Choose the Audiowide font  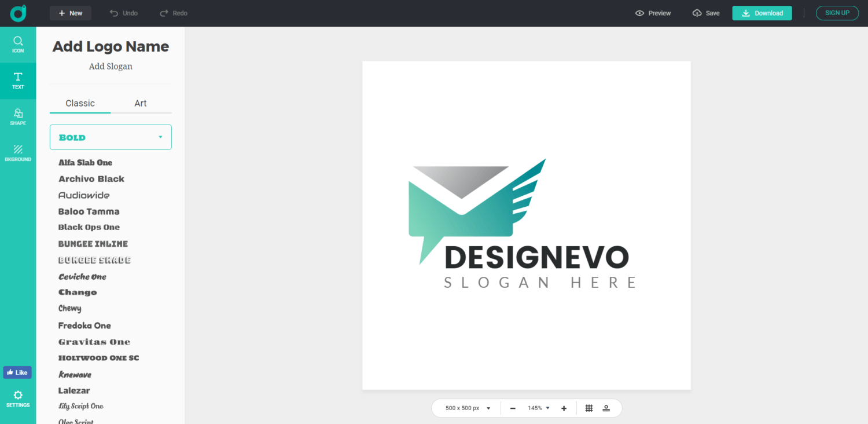tap(84, 195)
